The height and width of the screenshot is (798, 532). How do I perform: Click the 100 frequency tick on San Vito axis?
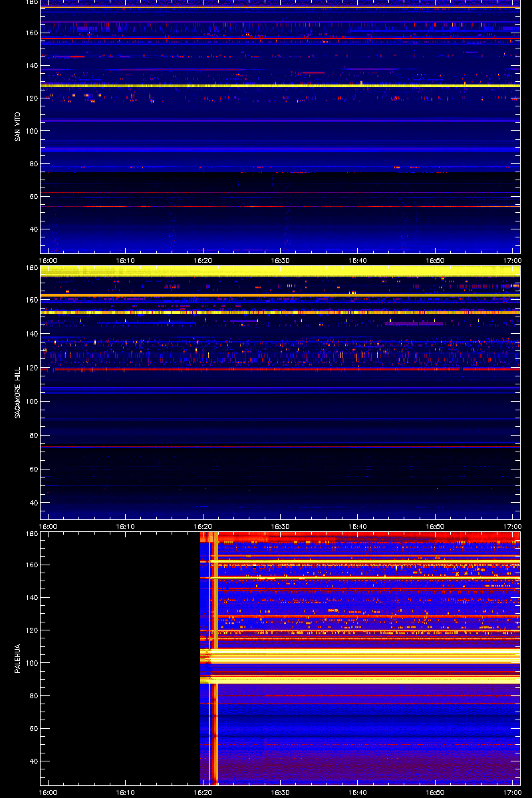(31, 131)
